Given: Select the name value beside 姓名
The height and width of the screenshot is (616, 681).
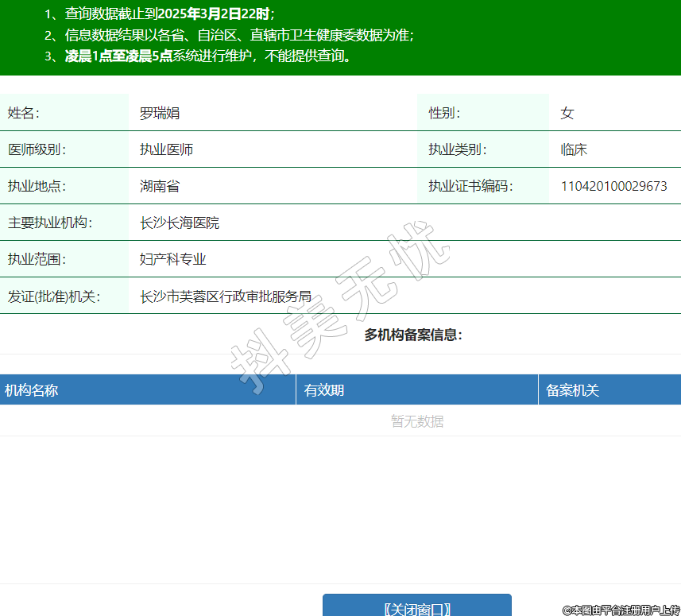Looking at the screenshot, I should pyautogui.click(x=160, y=113).
